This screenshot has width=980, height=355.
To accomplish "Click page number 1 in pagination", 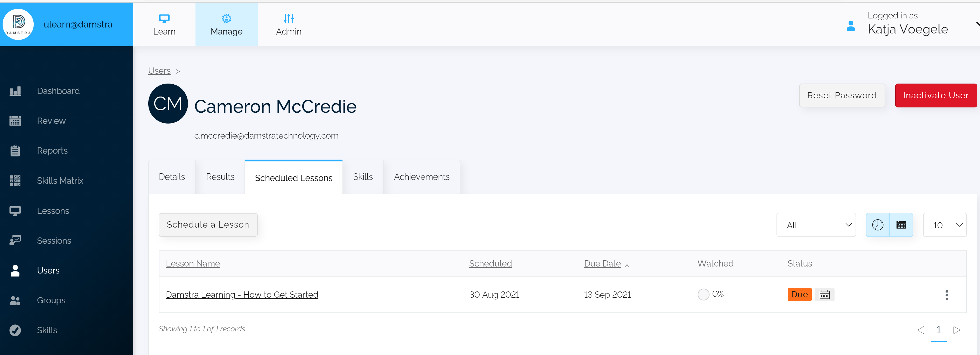I will click(939, 330).
